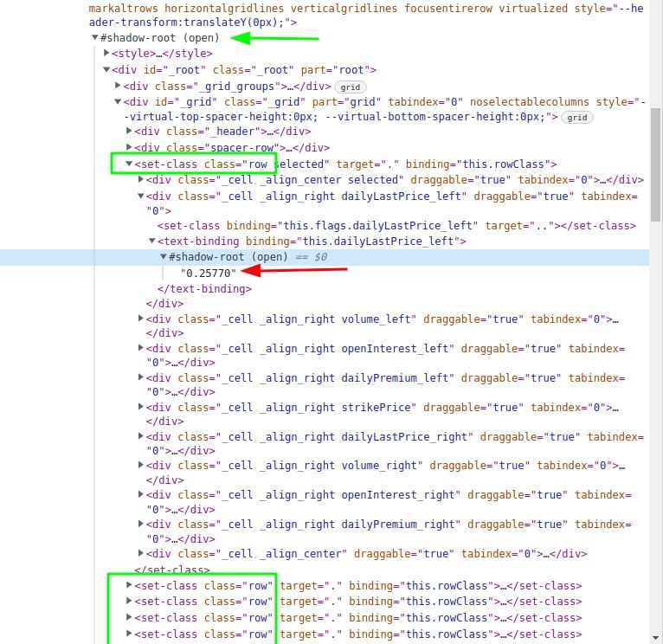The height and width of the screenshot is (644, 663).
Task: Collapse the highlighted #shadow-root == $0 node
Action: pyautogui.click(x=164, y=257)
